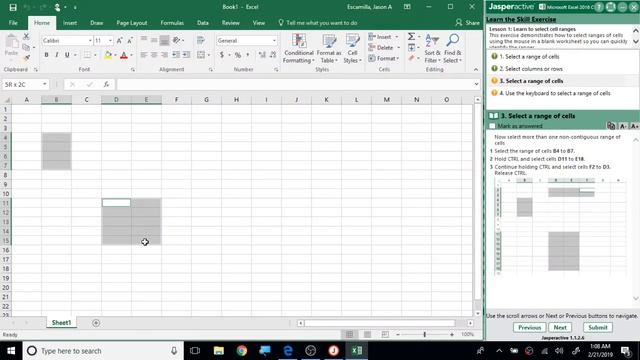Viewport: 640px width, 360px height.
Task: Click the Font Color red A icon
Action: point(124,55)
